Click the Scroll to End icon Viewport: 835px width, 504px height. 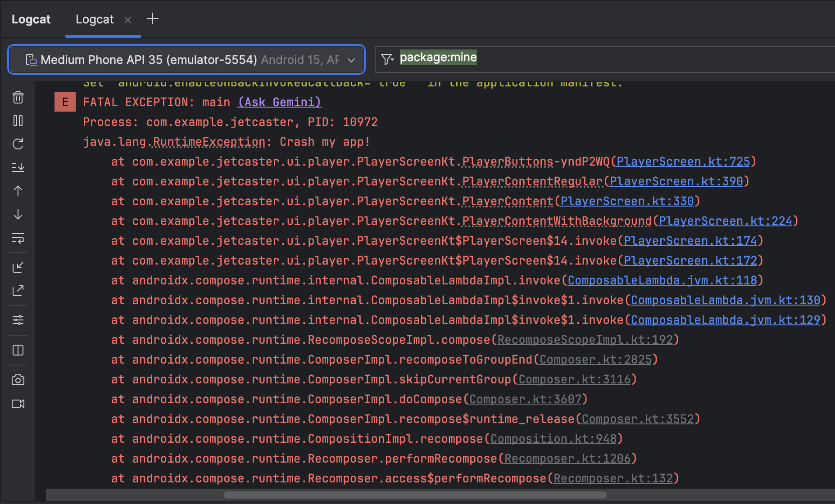(18, 167)
